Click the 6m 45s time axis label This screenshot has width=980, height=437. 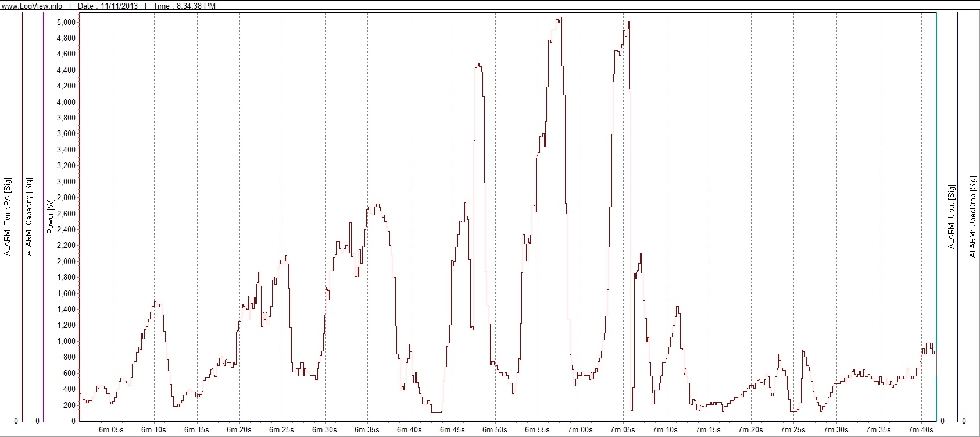click(x=452, y=430)
